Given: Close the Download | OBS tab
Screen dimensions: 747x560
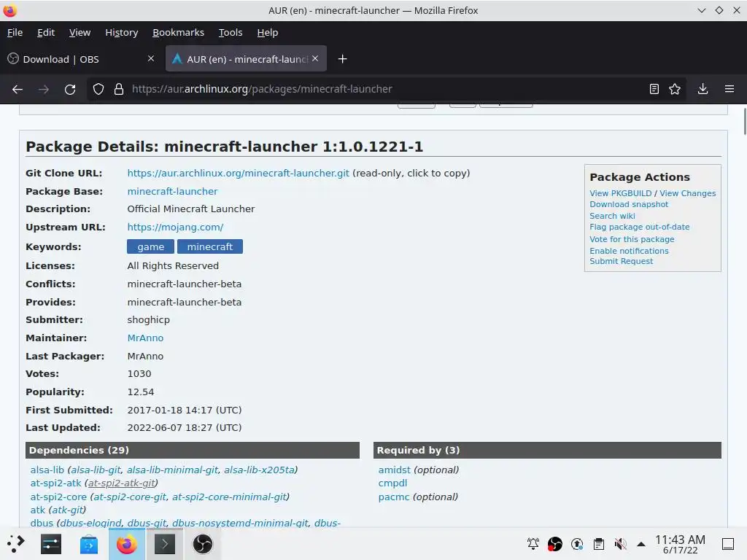Looking at the screenshot, I should [151, 58].
